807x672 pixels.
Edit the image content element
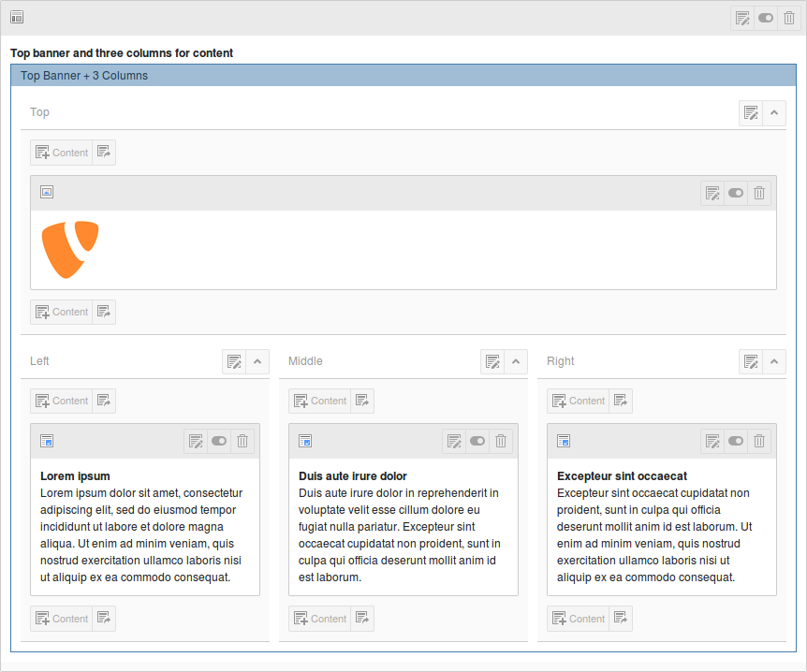[712, 193]
